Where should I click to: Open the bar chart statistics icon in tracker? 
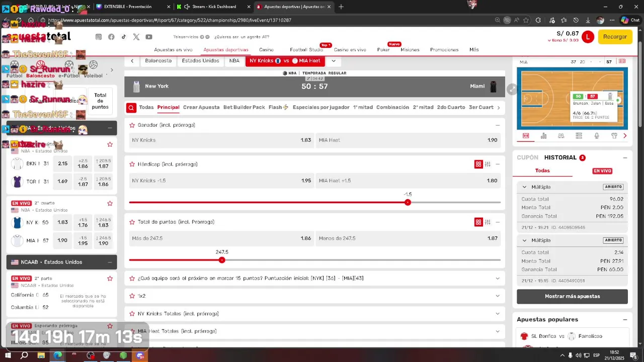[x=543, y=136]
